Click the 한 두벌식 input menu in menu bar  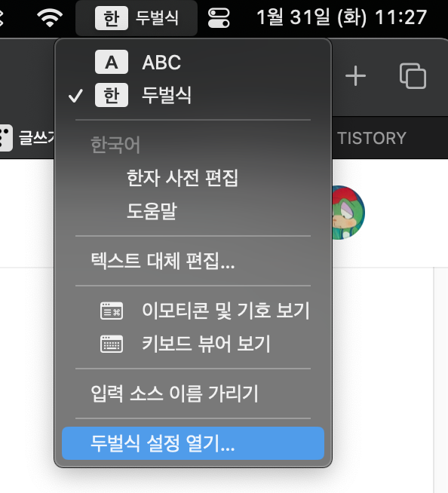pos(137,17)
